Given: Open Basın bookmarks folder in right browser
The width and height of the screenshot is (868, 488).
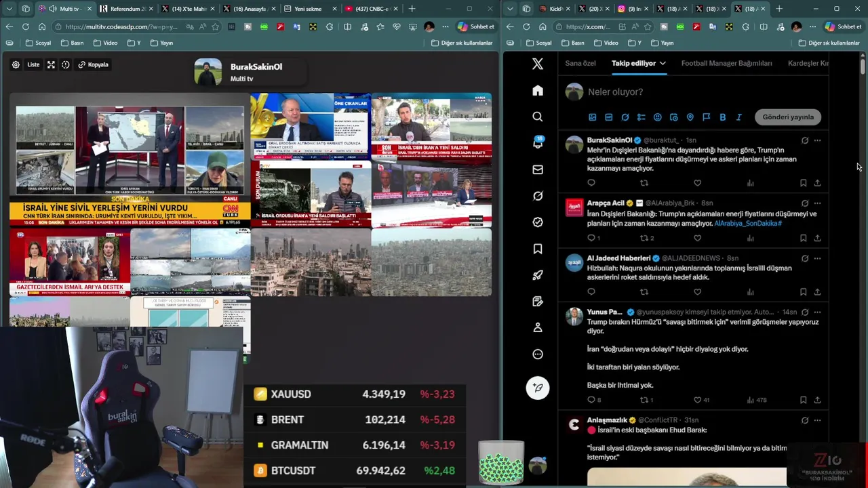Looking at the screenshot, I should pyautogui.click(x=572, y=43).
